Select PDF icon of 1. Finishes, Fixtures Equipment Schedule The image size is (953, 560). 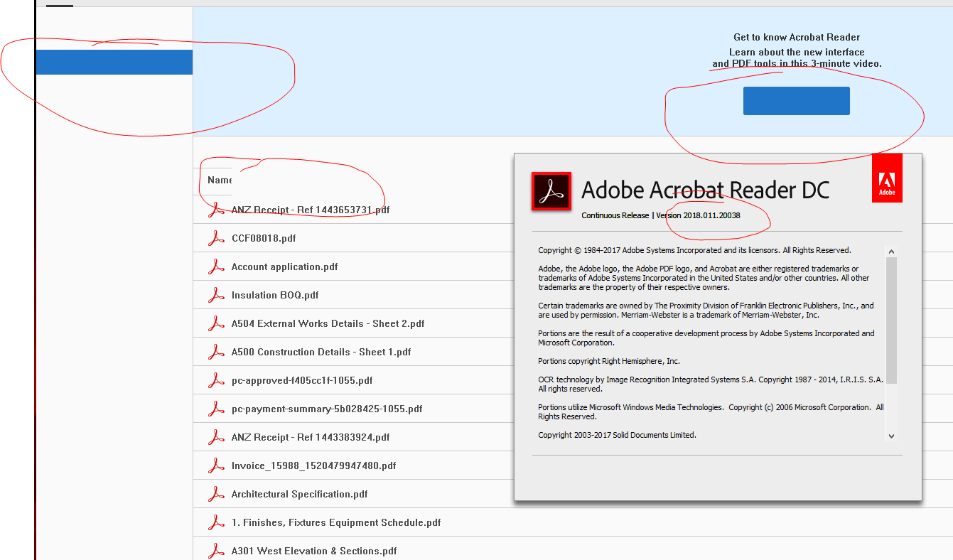216,522
